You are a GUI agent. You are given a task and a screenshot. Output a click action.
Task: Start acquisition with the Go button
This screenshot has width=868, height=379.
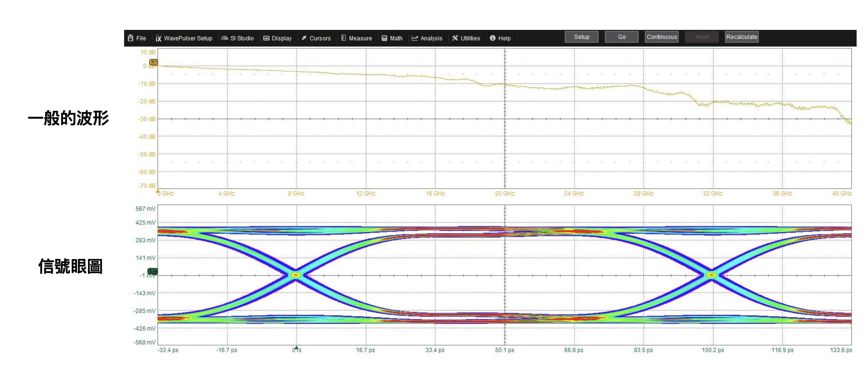pos(622,37)
